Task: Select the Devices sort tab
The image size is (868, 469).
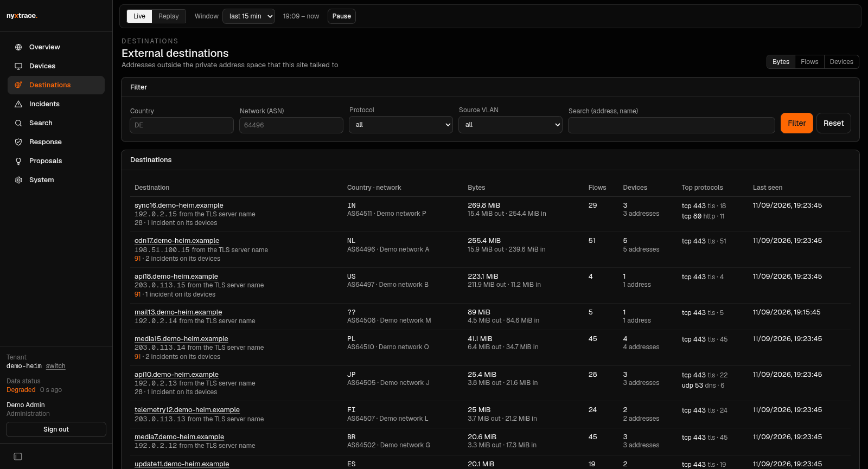Action: [841, 62]
